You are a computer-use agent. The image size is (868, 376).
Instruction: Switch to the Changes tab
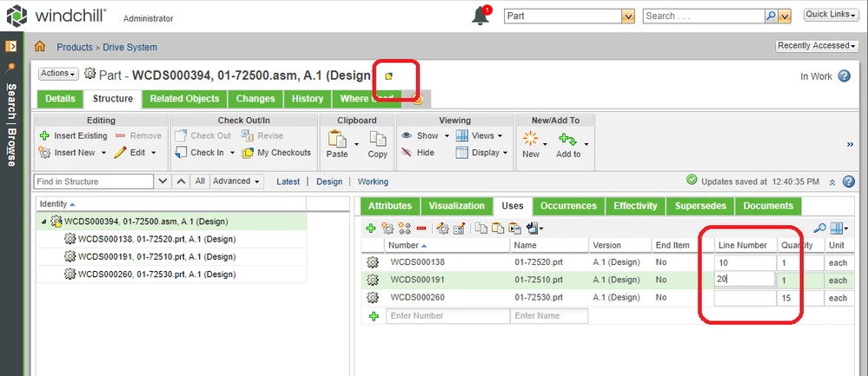(x=255, y=98)
